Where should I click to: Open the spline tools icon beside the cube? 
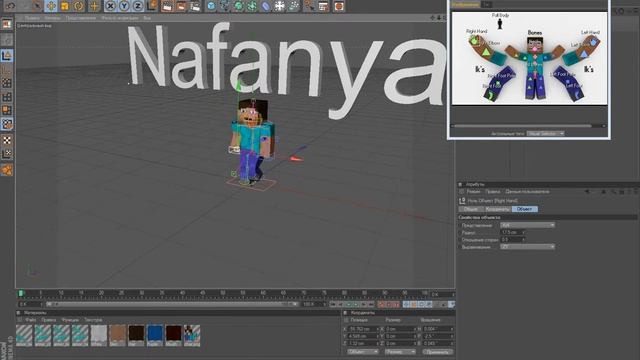[225, 6]
